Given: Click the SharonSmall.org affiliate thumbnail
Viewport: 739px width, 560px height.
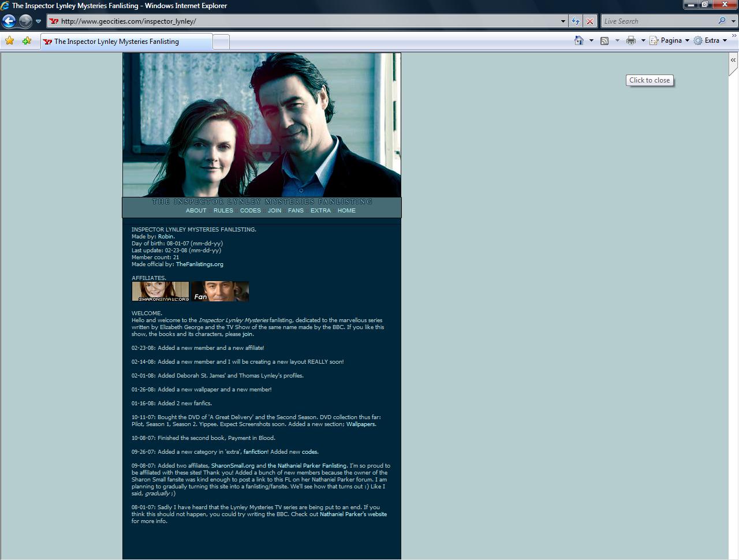Looking at the screenshot, I should (x=161, y=292).
